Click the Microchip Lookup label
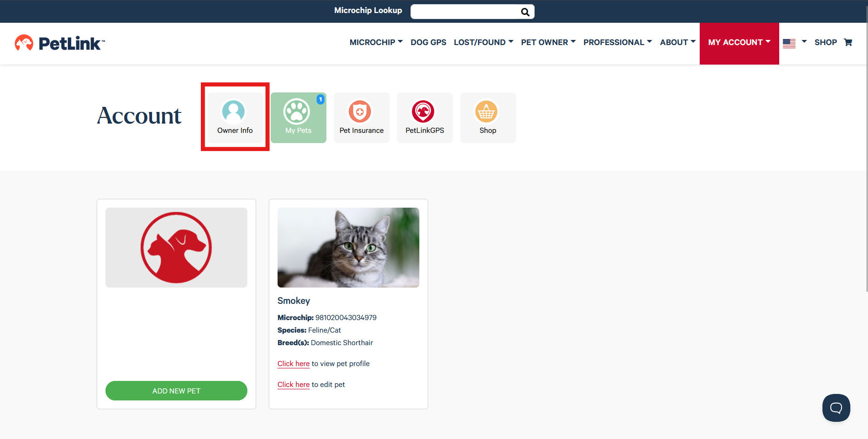This screenshot has width=868, height=439. point(368,10)
